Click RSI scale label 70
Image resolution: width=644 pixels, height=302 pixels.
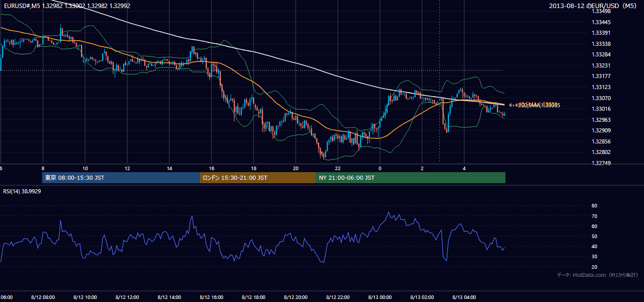[594, 216]
